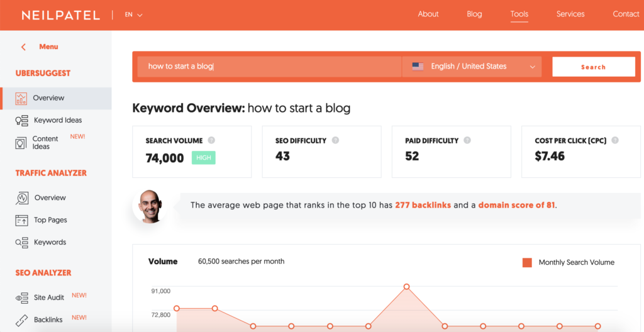This screenshot has height=332, width=644.
Task: Go to the Blog menu item
Action: (x=474, y=14)
